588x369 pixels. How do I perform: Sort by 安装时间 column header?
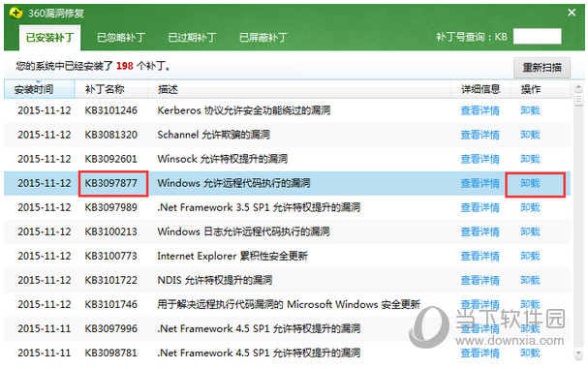39,89
